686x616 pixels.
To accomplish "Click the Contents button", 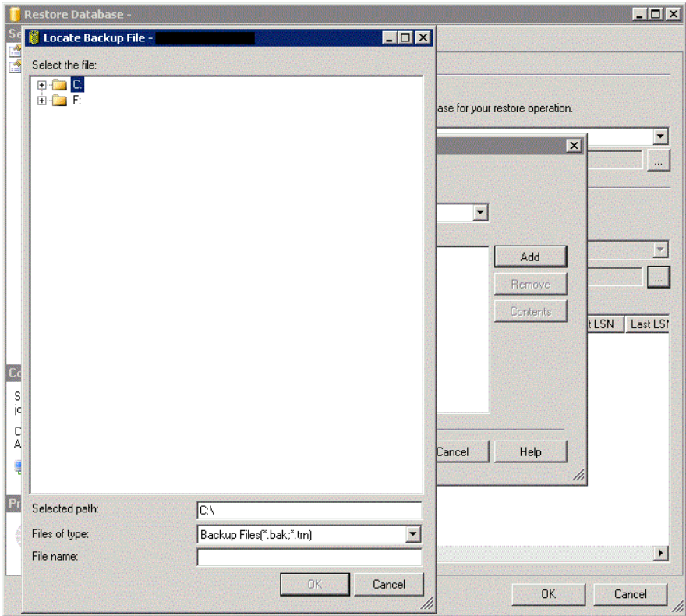I will 530,311.
